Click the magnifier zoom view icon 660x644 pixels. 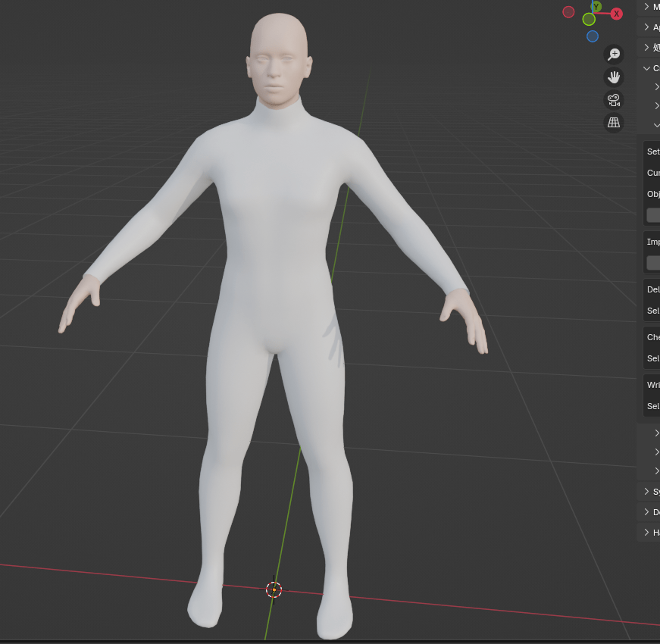coord(614,55)
